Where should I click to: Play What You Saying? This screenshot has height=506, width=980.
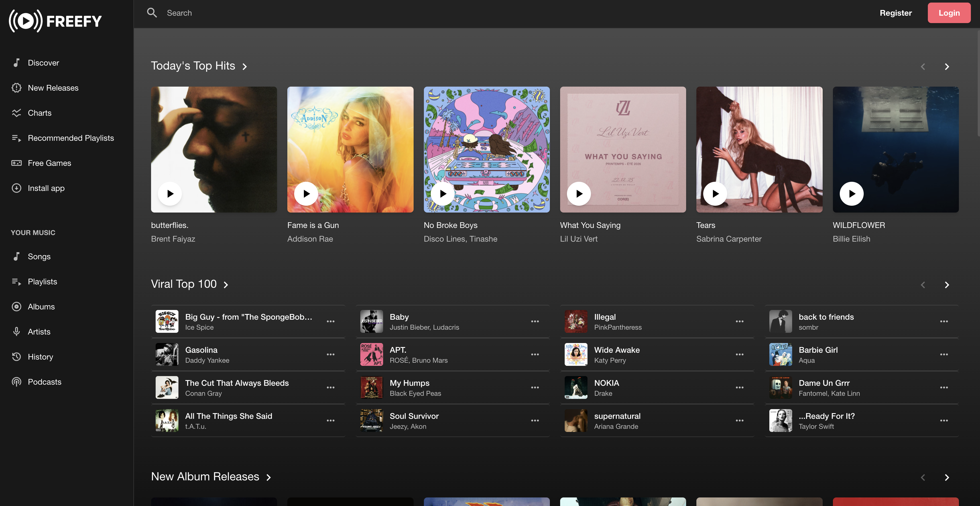(579, 193)
